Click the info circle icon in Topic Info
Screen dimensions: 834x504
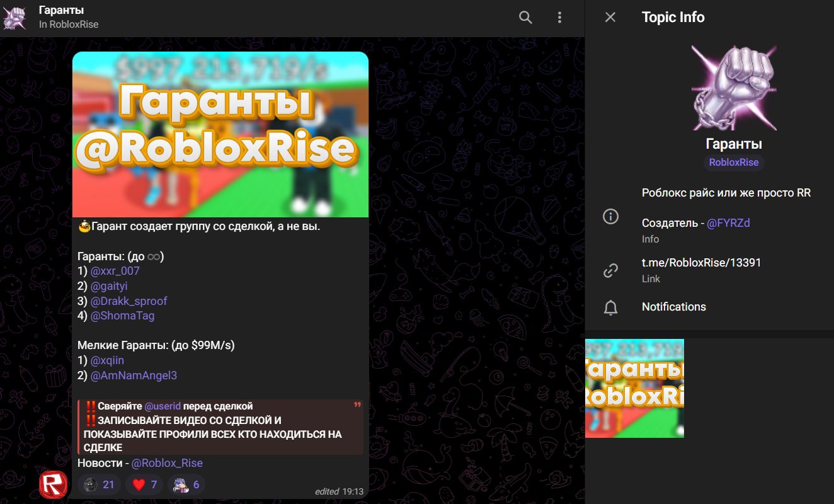pos(610,217)
